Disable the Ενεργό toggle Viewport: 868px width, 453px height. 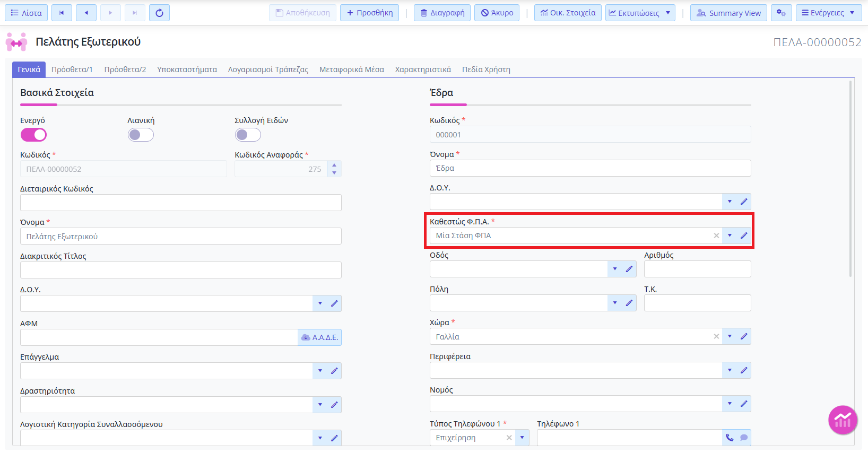click(x=33, y=135)
